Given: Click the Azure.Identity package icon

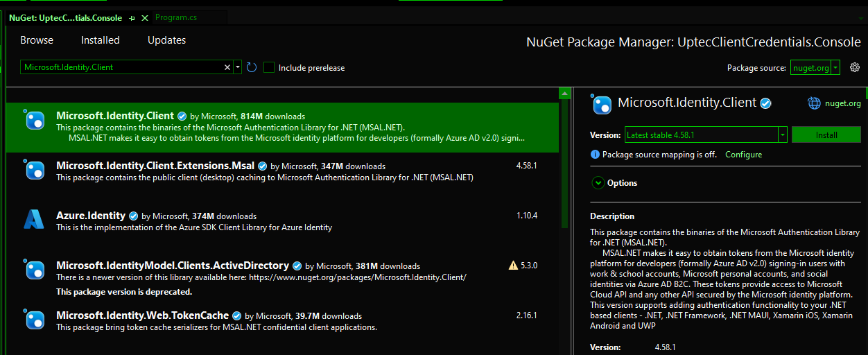Looking at the screenshot, I should point(34,219).
